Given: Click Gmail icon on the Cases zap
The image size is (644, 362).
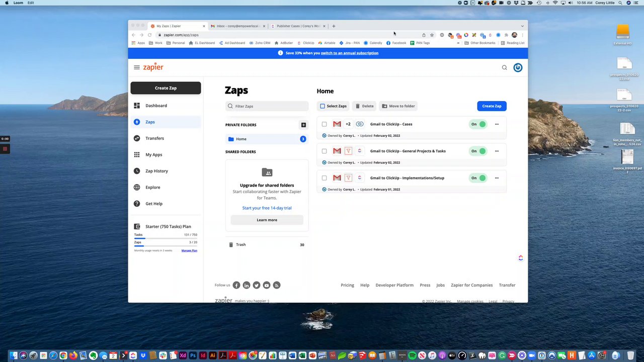Looking at the screenshot, I should [x=337, y=124].
